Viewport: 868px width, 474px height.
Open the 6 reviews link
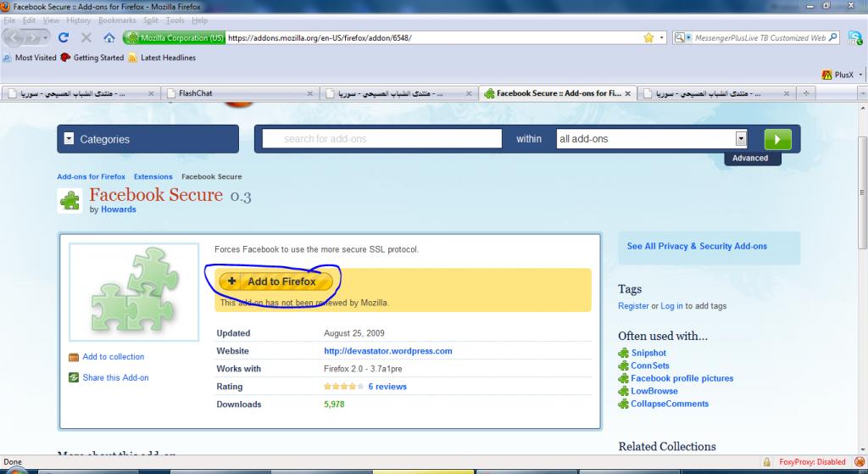pyautogui.click(x=387, y=387)
